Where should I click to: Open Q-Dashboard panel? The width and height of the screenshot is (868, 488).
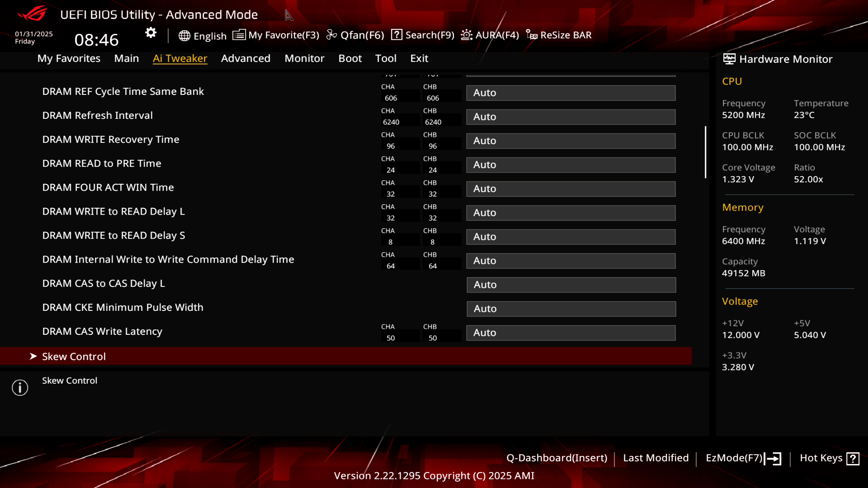point(557,458)
